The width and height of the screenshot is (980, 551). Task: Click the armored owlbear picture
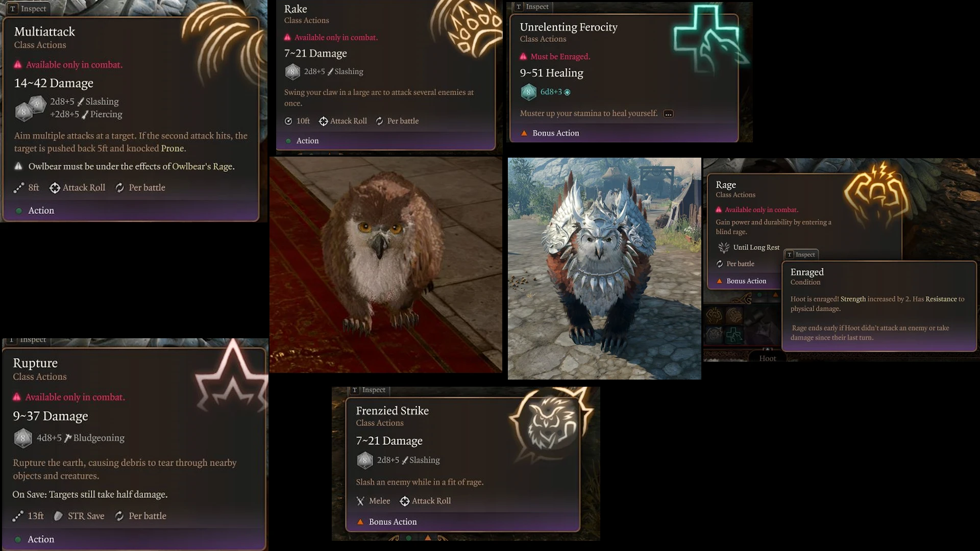(604, 268)
